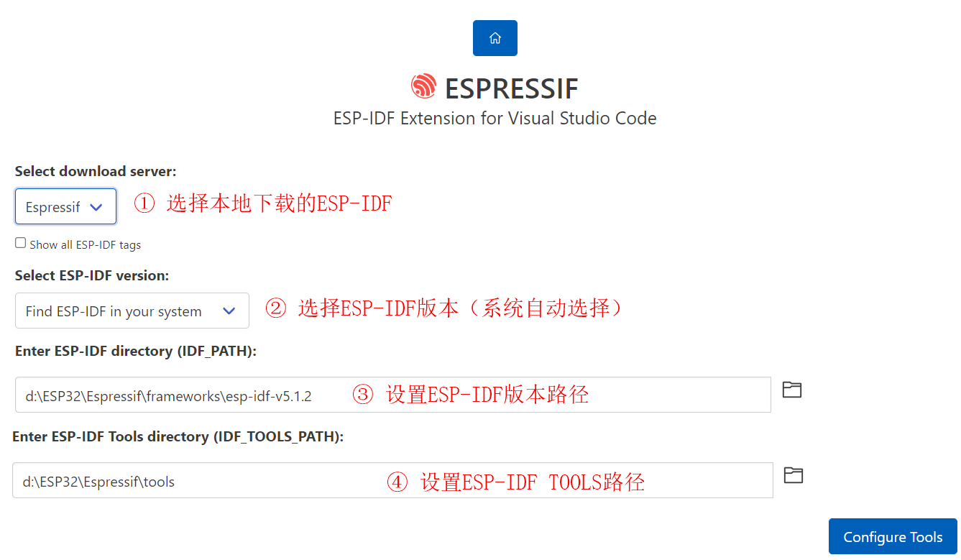Image resolution: width=961 pixels, height=560 pixels.
Task: Open the Espressif download server dropdown
Action: pyautogui.click(x=65, y=207)
